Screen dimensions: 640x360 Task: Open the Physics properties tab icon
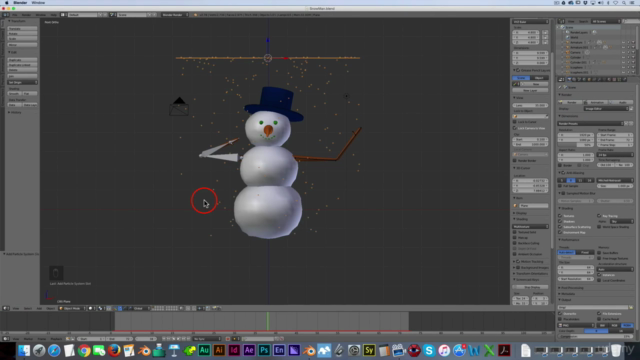coord(624,80)
